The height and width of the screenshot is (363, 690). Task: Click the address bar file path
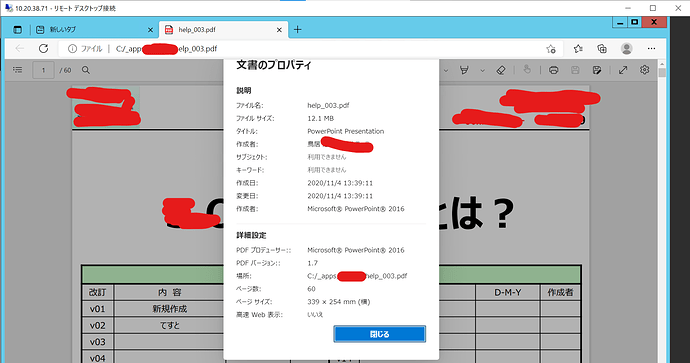point(166,49)
